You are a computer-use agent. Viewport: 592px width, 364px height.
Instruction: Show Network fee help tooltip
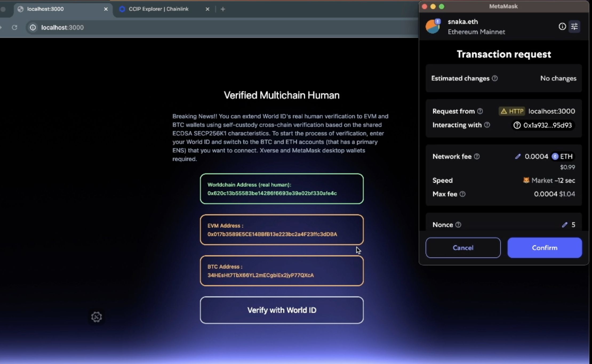point(477,156)
